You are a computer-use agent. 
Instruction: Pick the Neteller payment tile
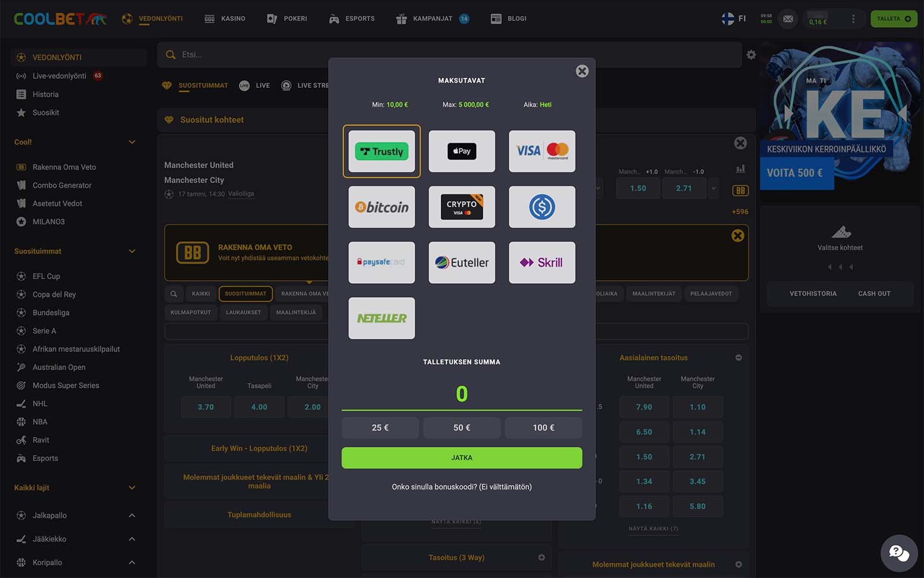(x=381, y=318)
